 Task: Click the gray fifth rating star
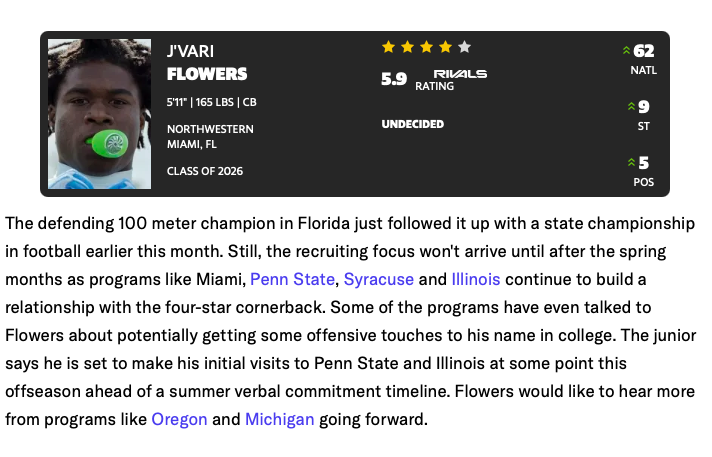[x=464, y=47]
